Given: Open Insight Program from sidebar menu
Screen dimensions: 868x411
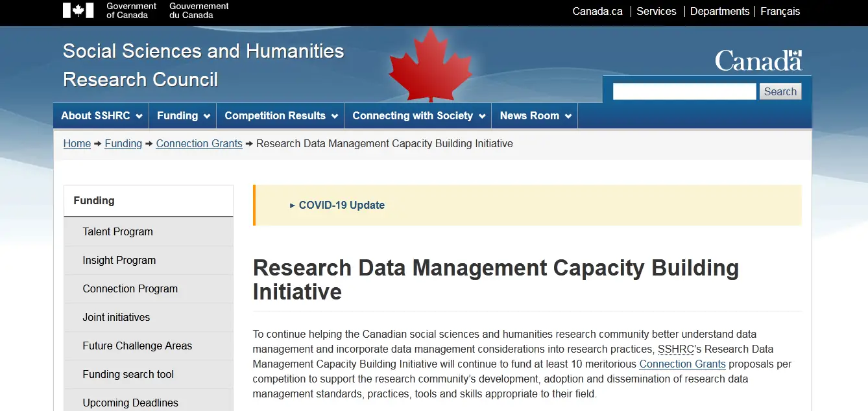Looking at the screenshot, I should point(119,260).
